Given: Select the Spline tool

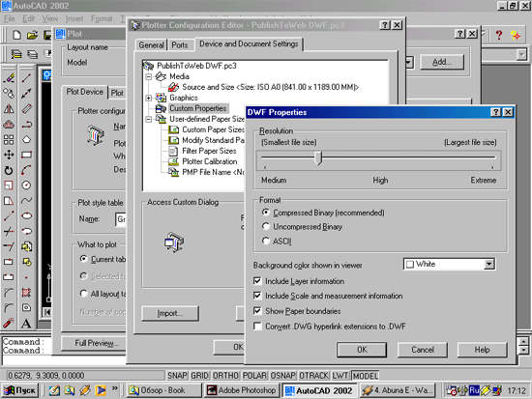Looking at the screenshot, I should point(26,201).
